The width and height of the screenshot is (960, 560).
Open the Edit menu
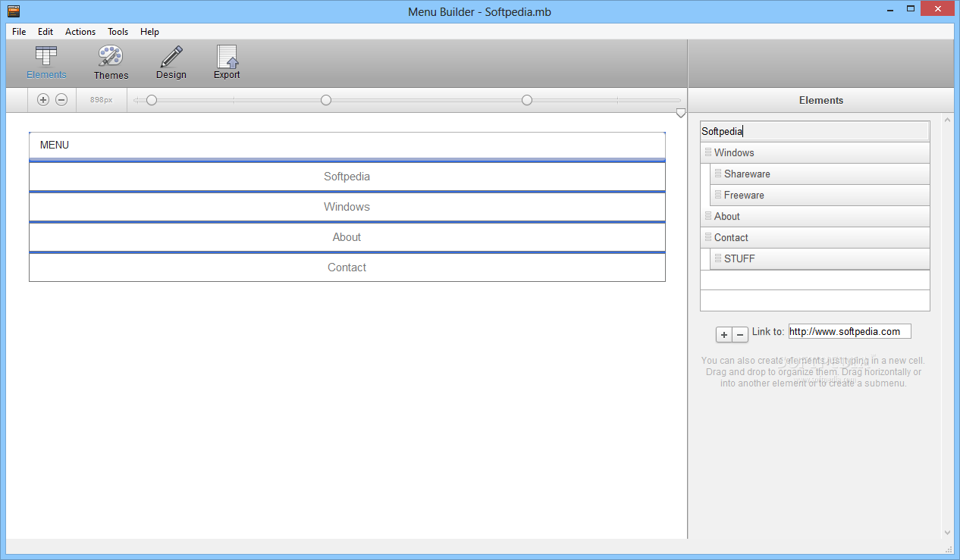click(x=45, y=32)
